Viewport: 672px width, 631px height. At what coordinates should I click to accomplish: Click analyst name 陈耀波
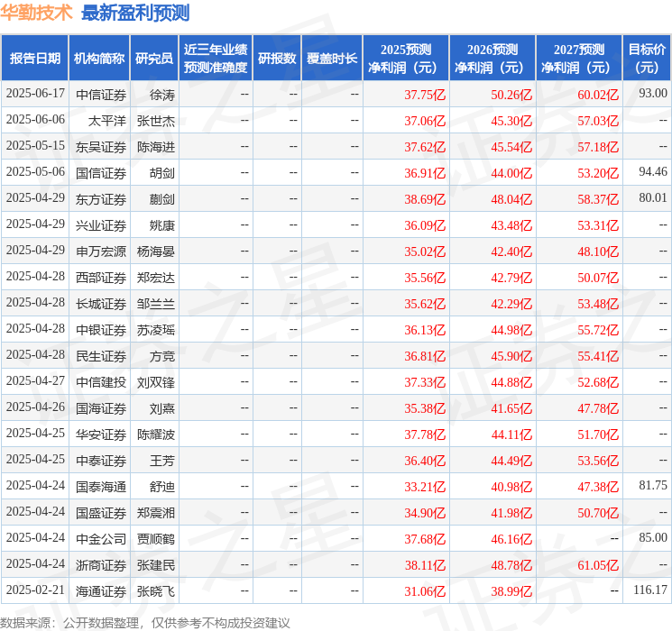155,434
